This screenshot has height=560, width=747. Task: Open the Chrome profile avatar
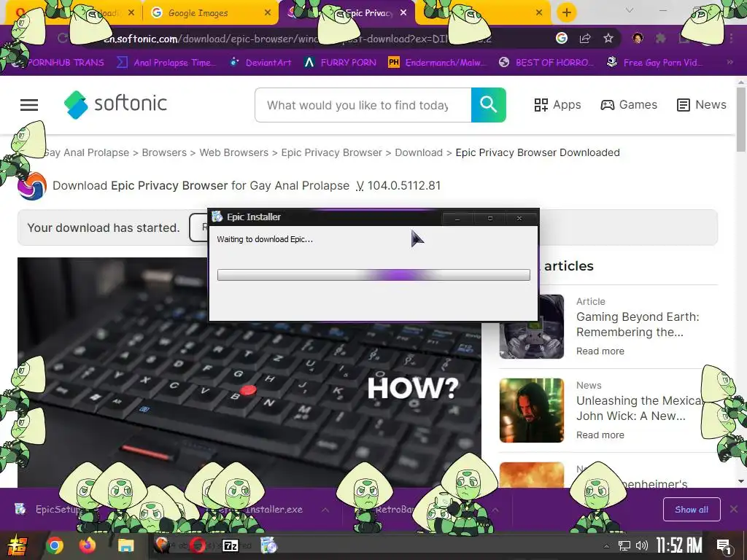click(x=638, y=38)
